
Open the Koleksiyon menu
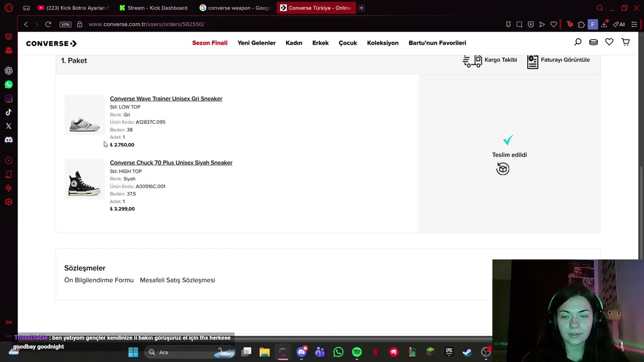pyautogui.click(x=383, y=43)
